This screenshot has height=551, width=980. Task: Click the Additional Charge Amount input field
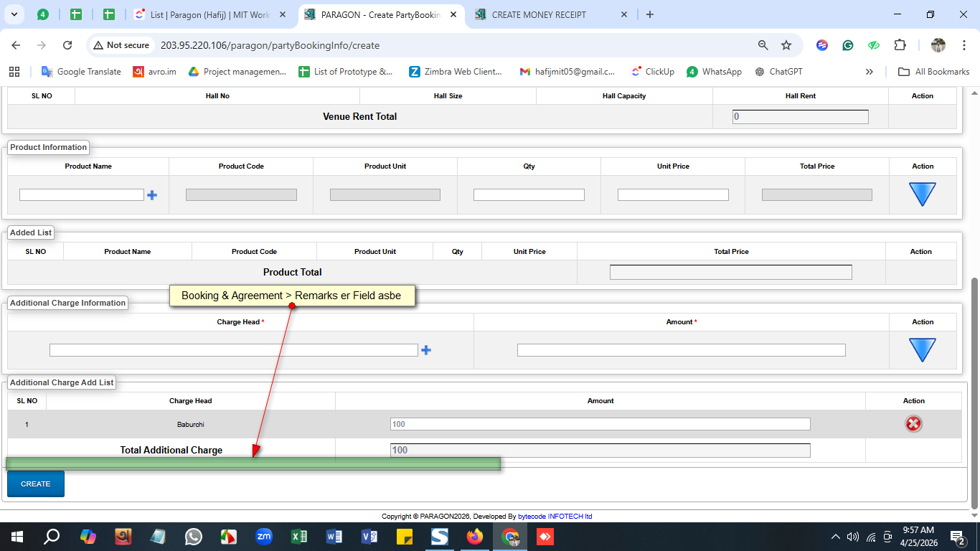tap(682, 350)
